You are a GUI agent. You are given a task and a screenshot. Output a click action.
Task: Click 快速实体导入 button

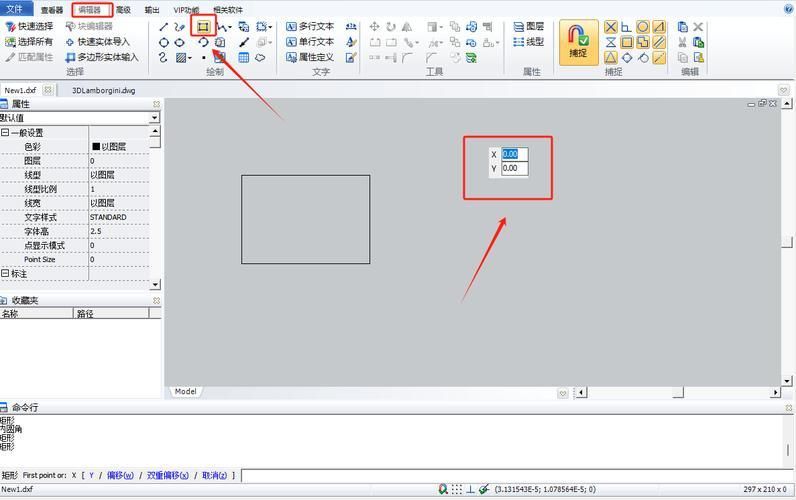(x=98, y=42)
